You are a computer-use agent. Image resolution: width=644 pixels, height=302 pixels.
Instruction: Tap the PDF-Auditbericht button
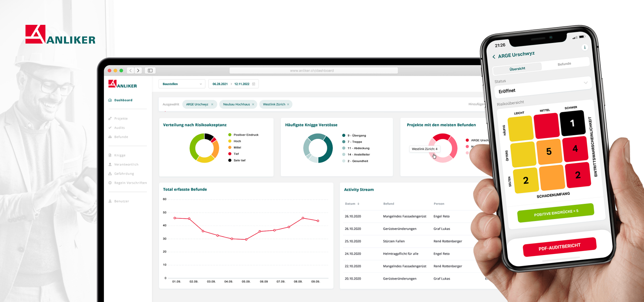[559, 247]
